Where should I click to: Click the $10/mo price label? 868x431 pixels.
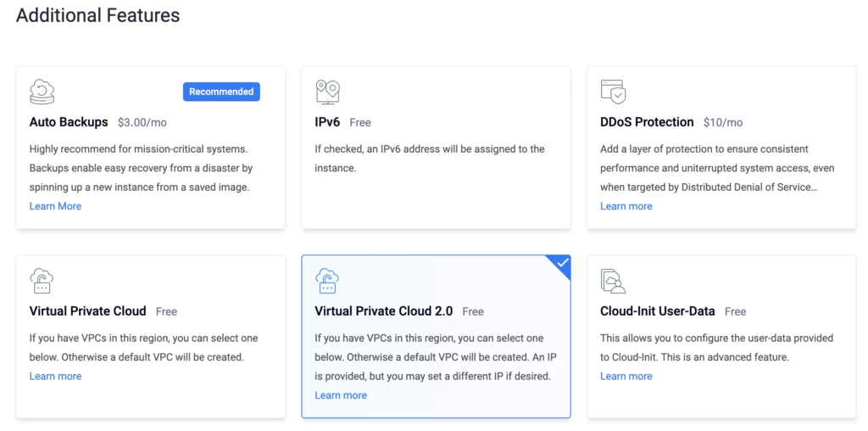point(723,122)
